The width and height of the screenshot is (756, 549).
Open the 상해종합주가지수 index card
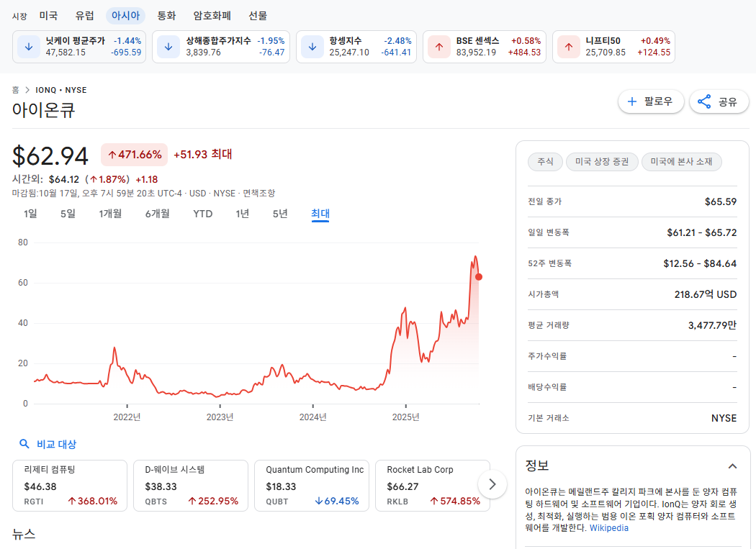point(221,47)
